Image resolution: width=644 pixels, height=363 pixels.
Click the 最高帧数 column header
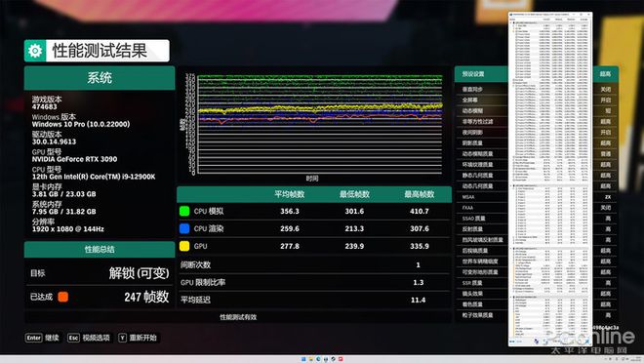[420, 194]
